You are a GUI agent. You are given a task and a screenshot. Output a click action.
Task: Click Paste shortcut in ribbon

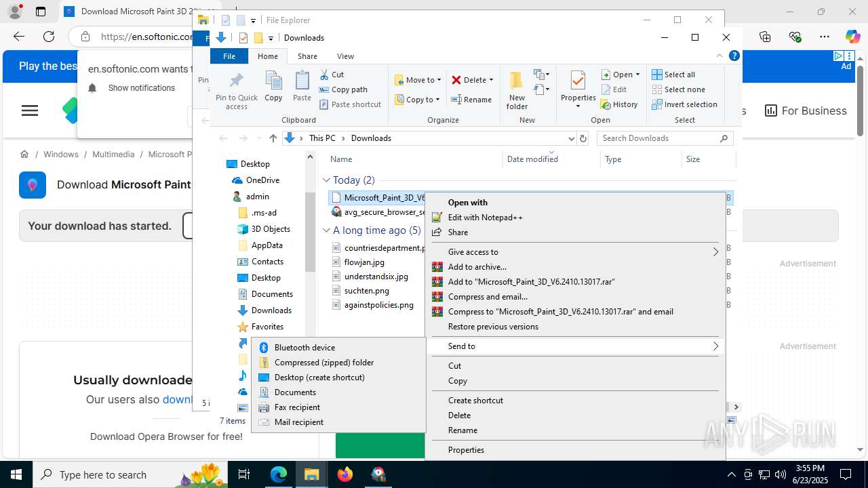click(350, 104)
